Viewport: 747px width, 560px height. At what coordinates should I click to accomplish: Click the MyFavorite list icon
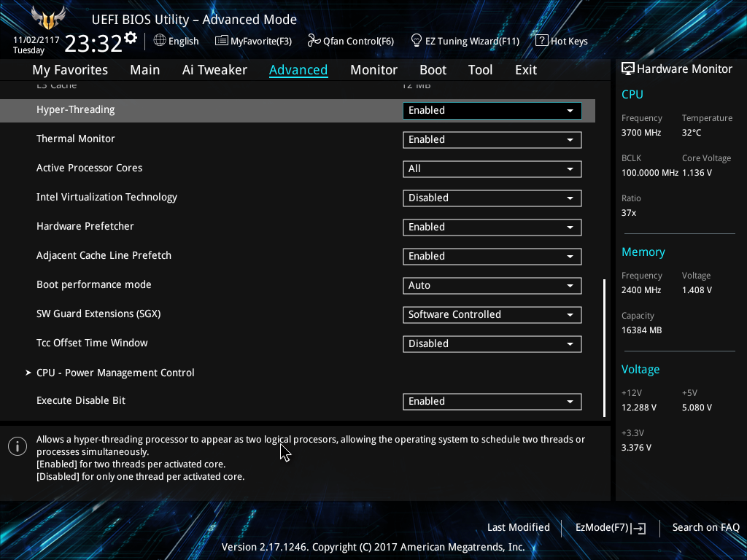pyautogui.click(x=222, y=41)
